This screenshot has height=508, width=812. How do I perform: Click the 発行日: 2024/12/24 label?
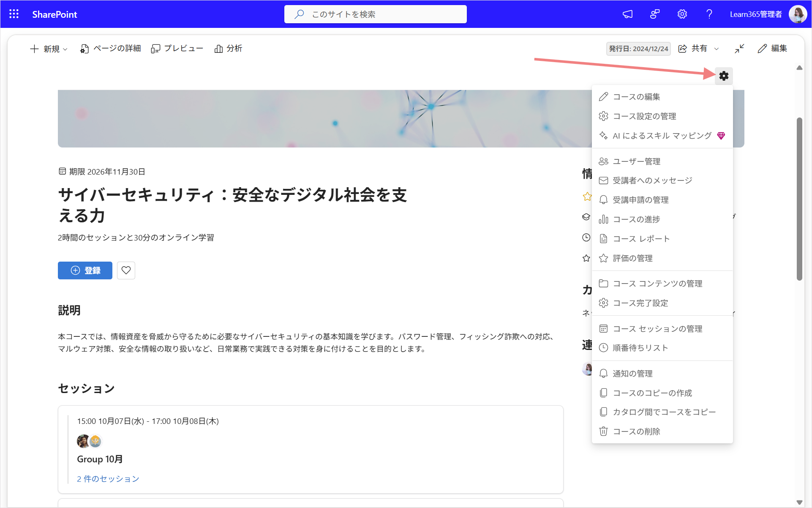638,49
